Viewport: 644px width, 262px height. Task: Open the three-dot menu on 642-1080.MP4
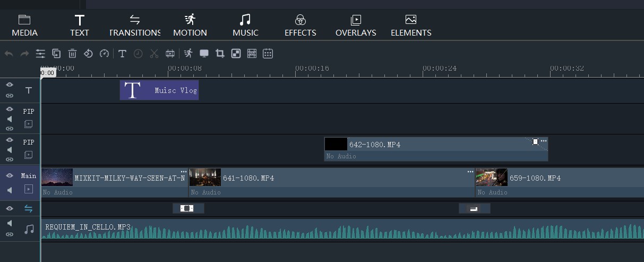[544, 141]
